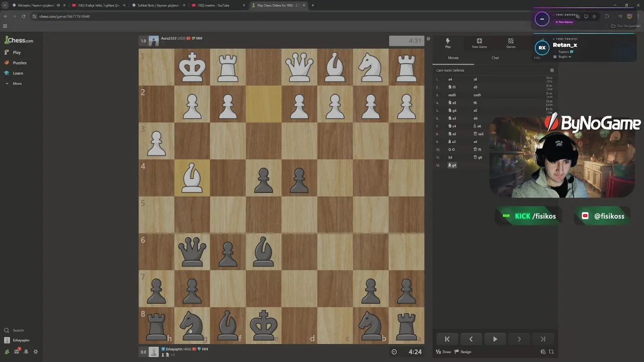The height and width of the screenshot is (362, 644).
Task: Switch to the Chat tab
Action: click(495, 58)
